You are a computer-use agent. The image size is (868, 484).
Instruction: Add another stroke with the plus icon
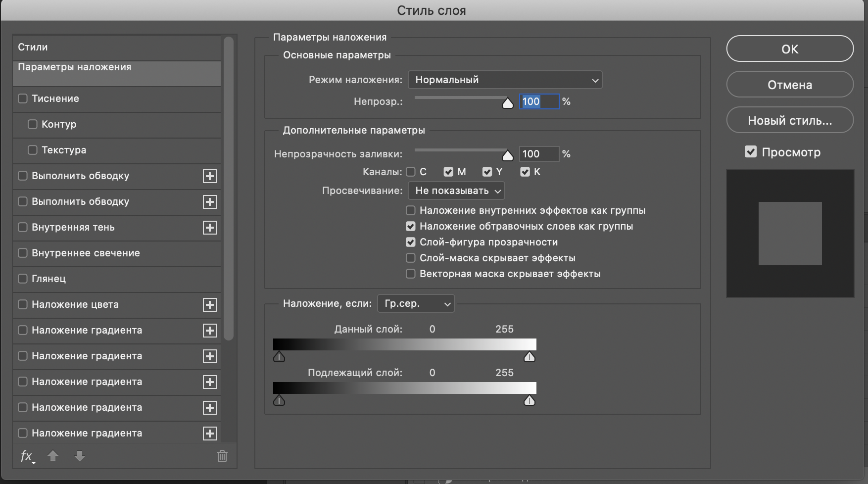click(x=210, y=176)
